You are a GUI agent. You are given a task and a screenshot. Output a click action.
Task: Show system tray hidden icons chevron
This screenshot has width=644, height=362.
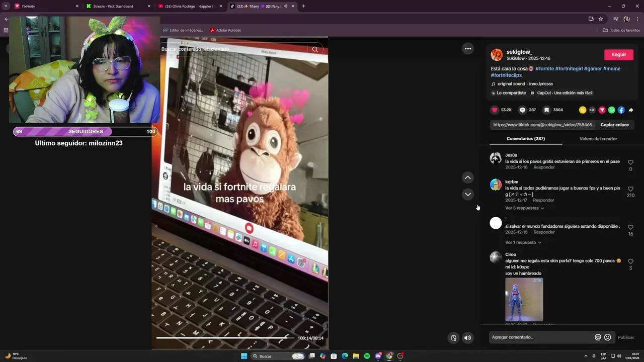click(586, 356)
